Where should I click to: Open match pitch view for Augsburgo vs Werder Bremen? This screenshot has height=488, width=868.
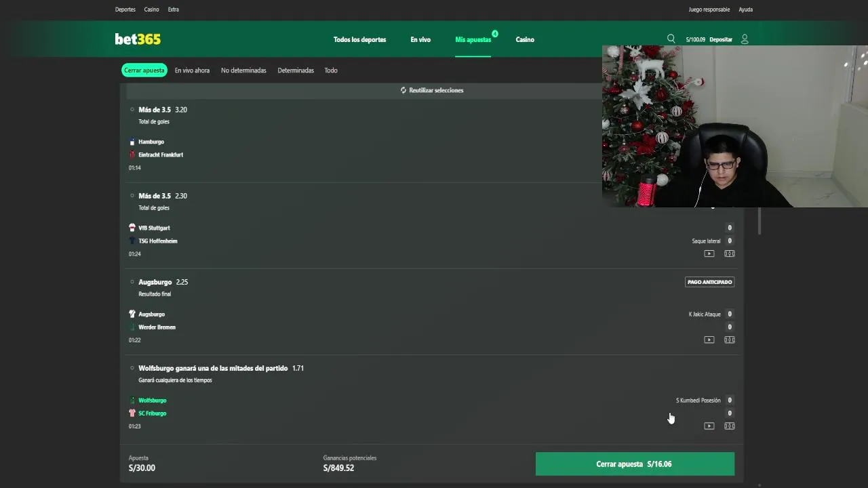[x=729, y=340]
